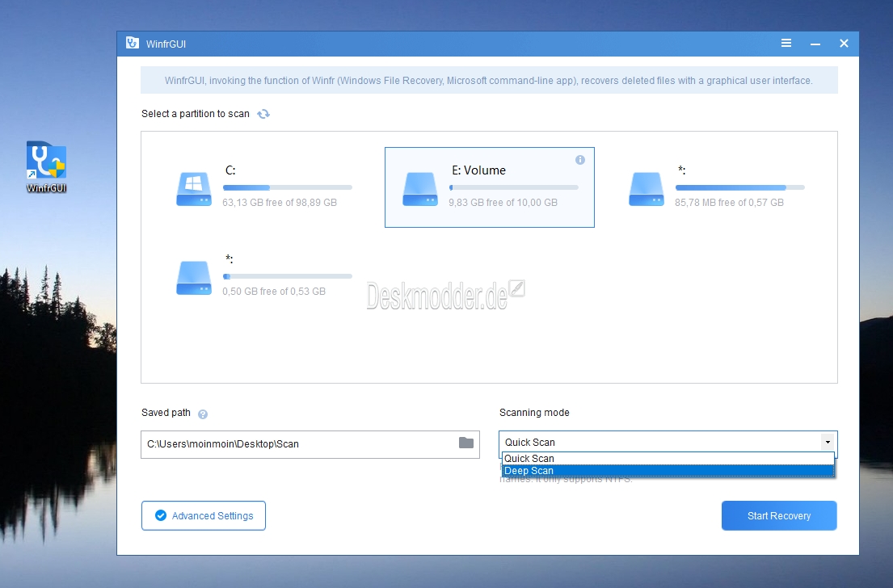This screenshot has height=588, width=893.
Task: Click "85,78 MB free of 0,57 GB" text
Action: (x=729, y=203)
